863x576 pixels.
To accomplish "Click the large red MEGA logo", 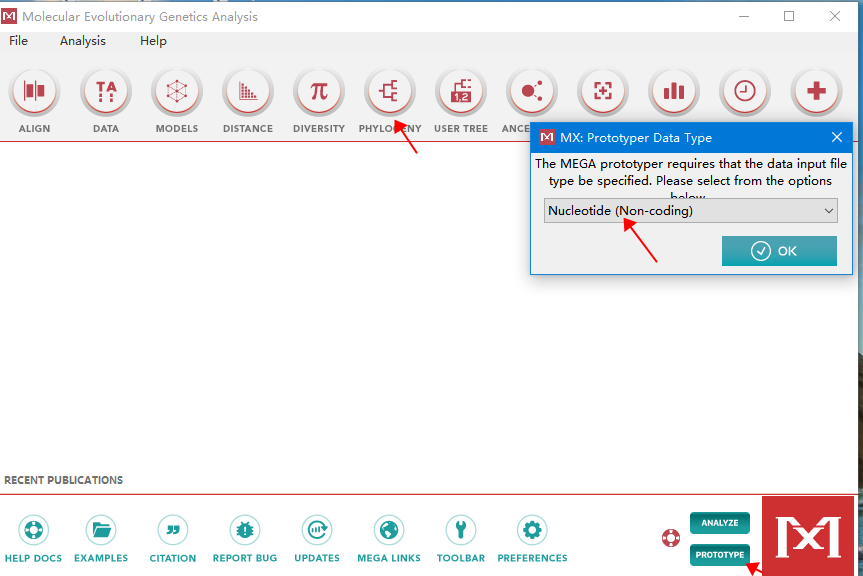I will [807, 536].
